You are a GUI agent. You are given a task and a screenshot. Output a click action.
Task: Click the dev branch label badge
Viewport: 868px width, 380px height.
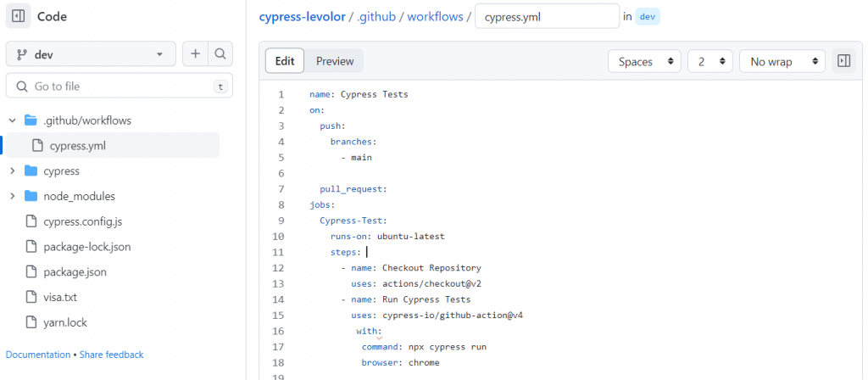pos(648,17)
